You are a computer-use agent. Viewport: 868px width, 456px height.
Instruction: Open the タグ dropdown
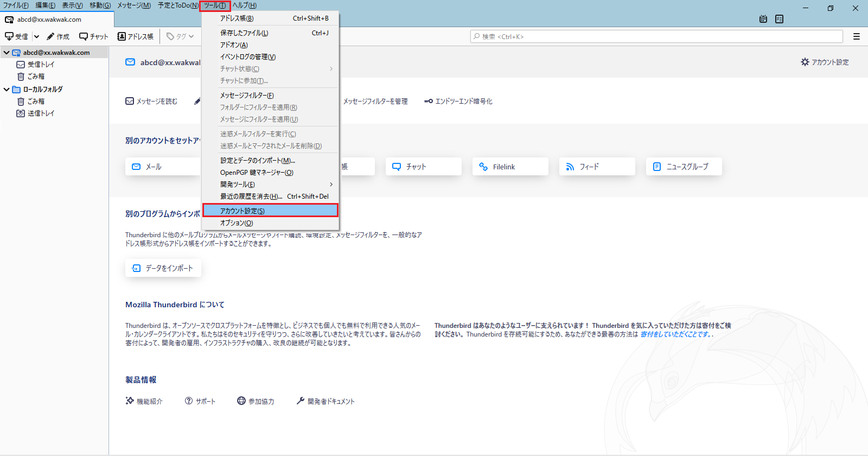tap(180, 36)
